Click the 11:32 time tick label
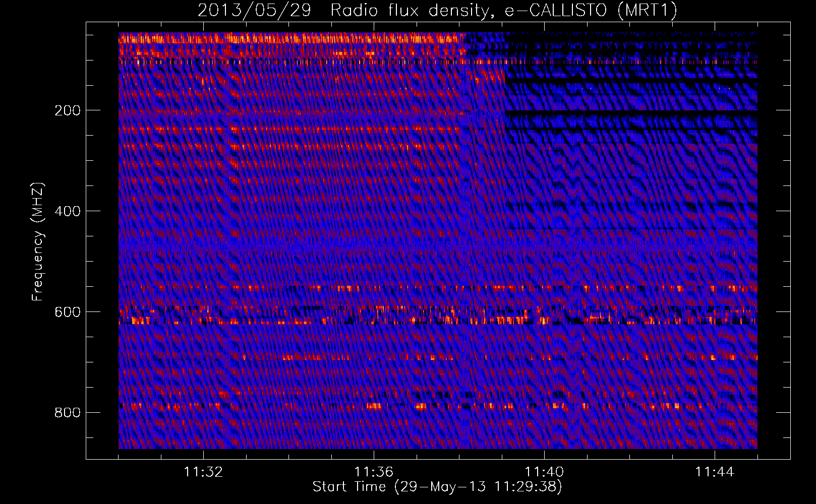Screen dimensions: 816x504 [x=203, y=472]
